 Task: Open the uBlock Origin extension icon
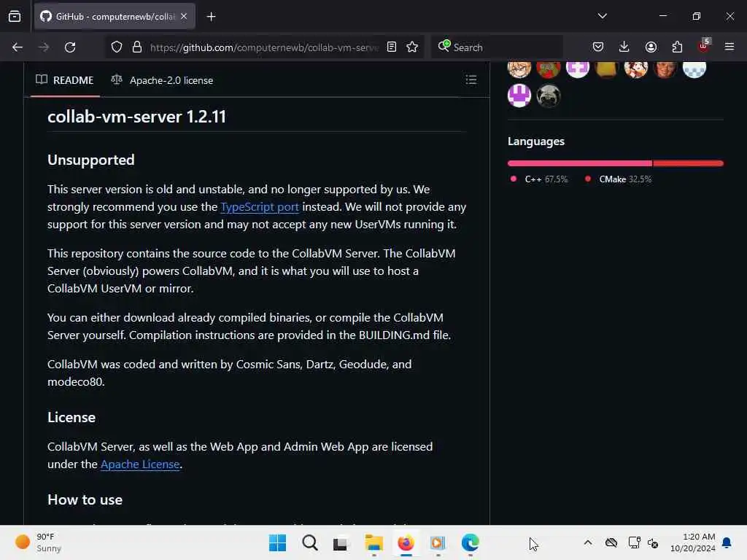704,46
